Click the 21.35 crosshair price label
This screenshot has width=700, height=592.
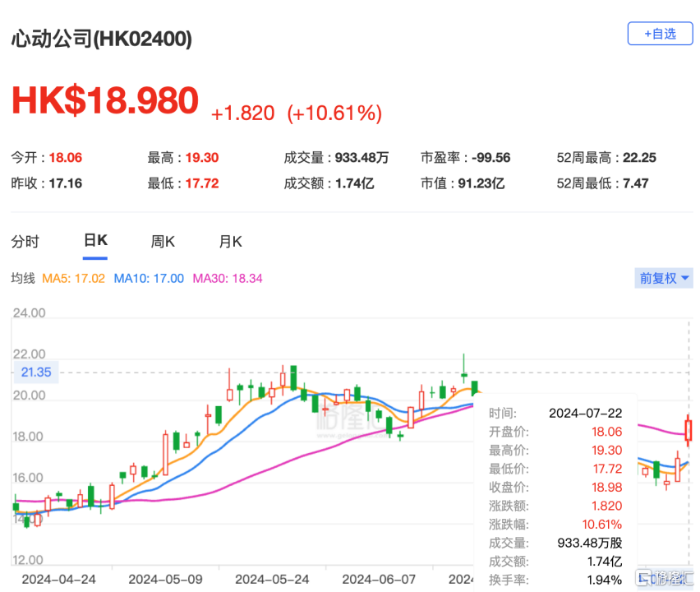(36, 372)
